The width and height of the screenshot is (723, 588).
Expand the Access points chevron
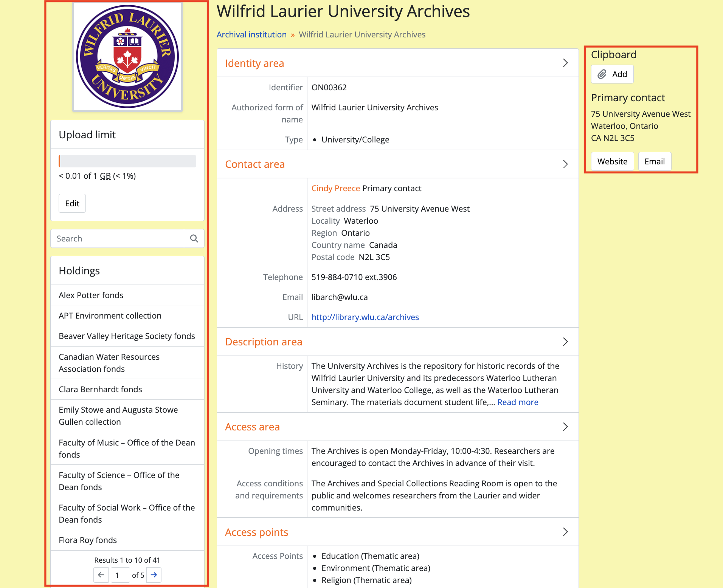[565, 532]
